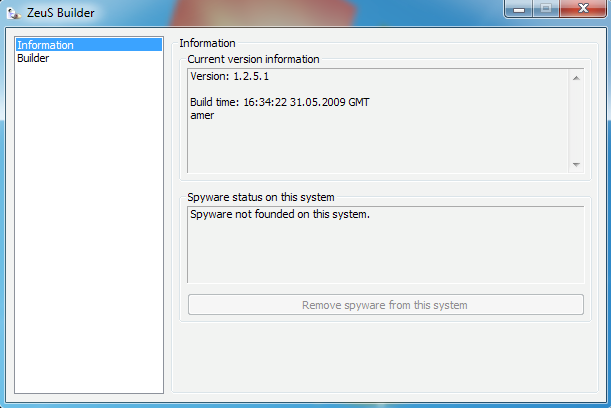This screenshot has width=611, height=408.
Task: Click the 'Current version information' group label
Action: 253,59
